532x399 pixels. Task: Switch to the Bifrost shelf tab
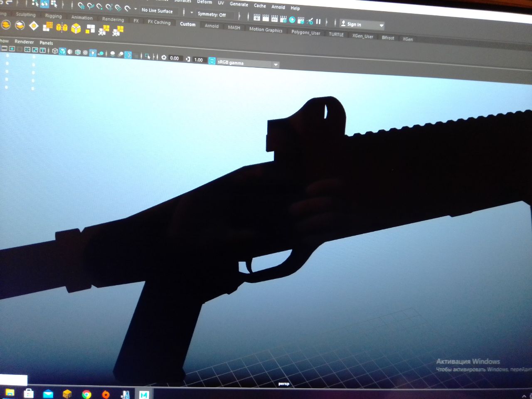point(388,37)
